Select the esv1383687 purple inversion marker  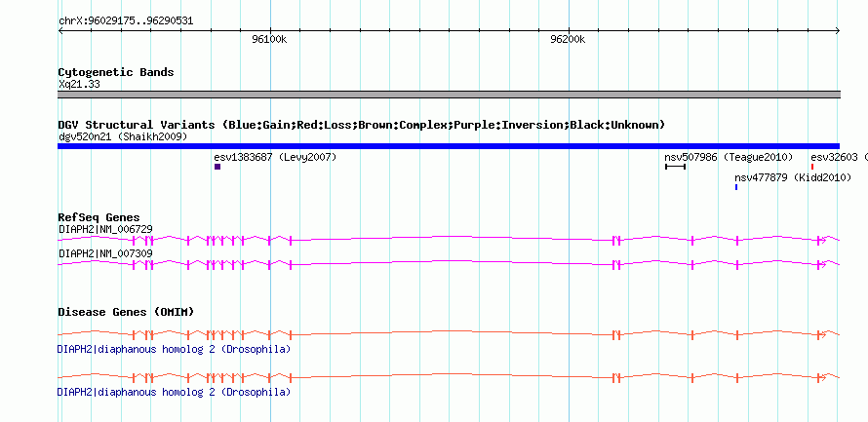coord(217,167)
